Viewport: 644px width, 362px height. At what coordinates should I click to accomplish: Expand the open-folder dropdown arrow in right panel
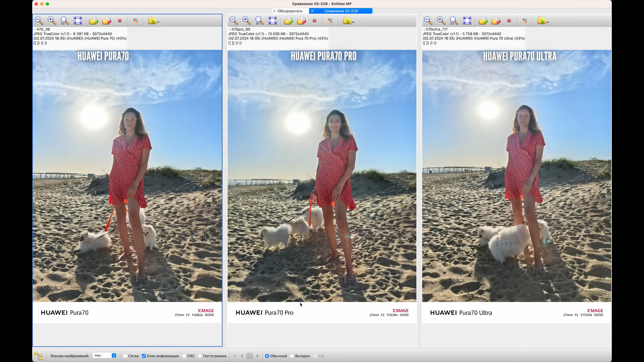point(547,22)
